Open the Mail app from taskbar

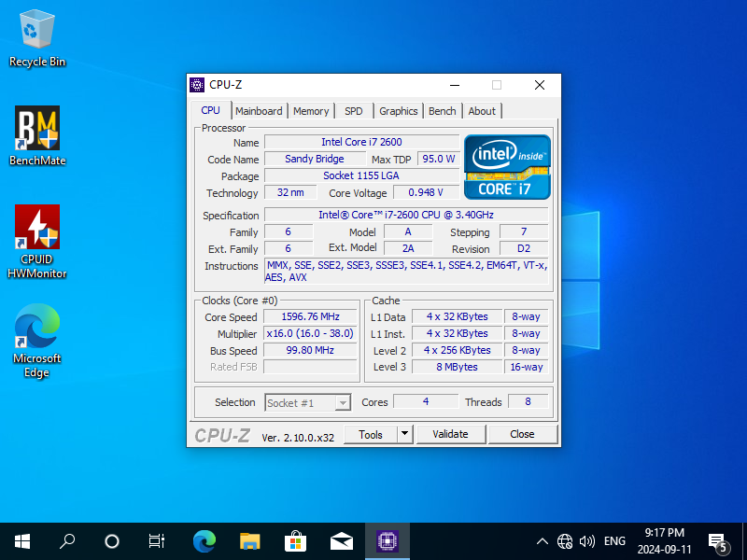pyautogui.click(x=341, y=541)
